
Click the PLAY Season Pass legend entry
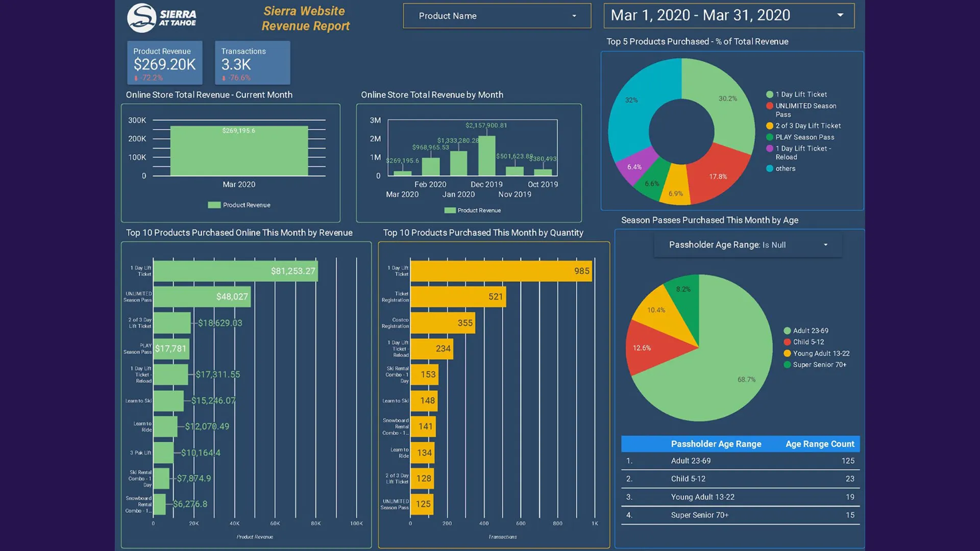click(800, 137)
